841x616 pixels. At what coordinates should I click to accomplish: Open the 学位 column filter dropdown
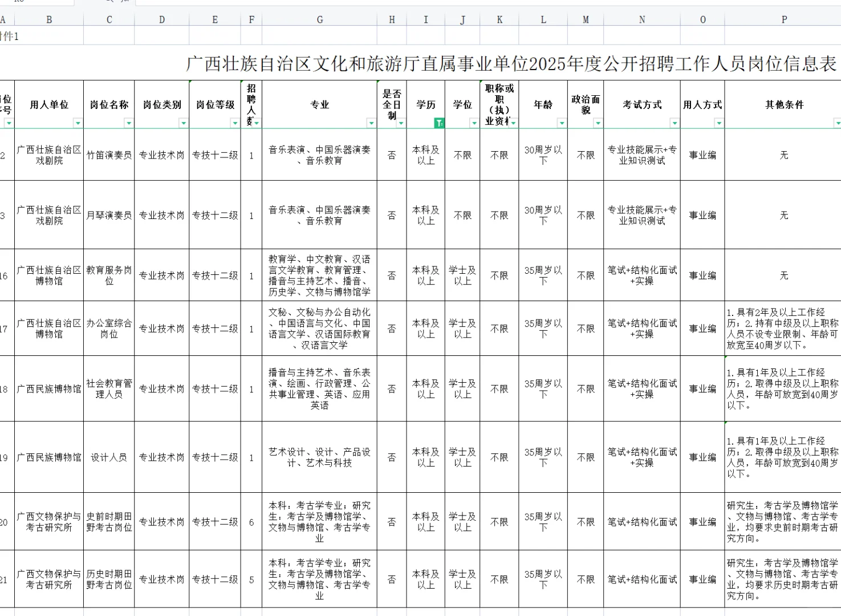474,123
